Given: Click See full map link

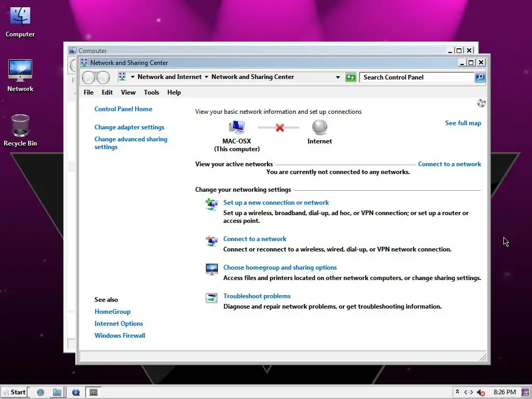Looking at the screenshot, I should click(x=463, y=123).
